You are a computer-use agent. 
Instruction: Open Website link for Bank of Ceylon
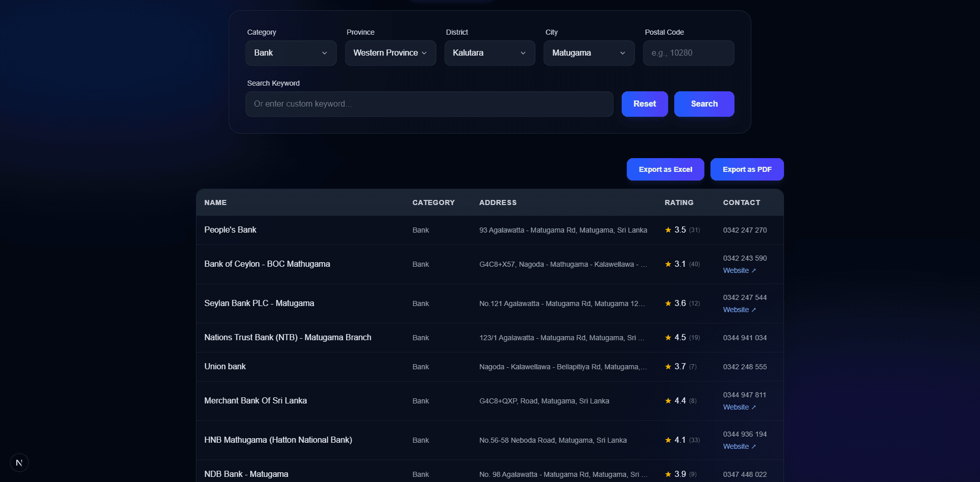pyautogui.click(x=740, y=270)
